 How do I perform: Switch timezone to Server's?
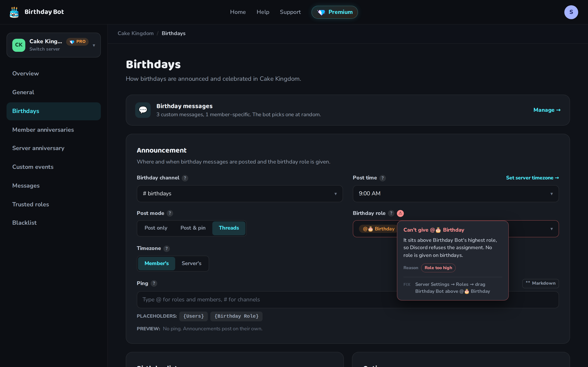tap(192, 263)
